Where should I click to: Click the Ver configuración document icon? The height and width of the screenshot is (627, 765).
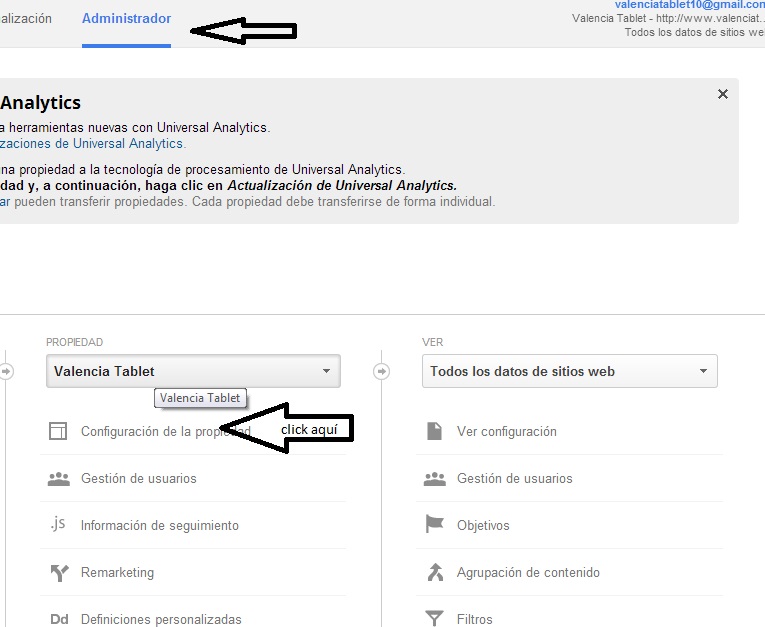tap(434, 431)
